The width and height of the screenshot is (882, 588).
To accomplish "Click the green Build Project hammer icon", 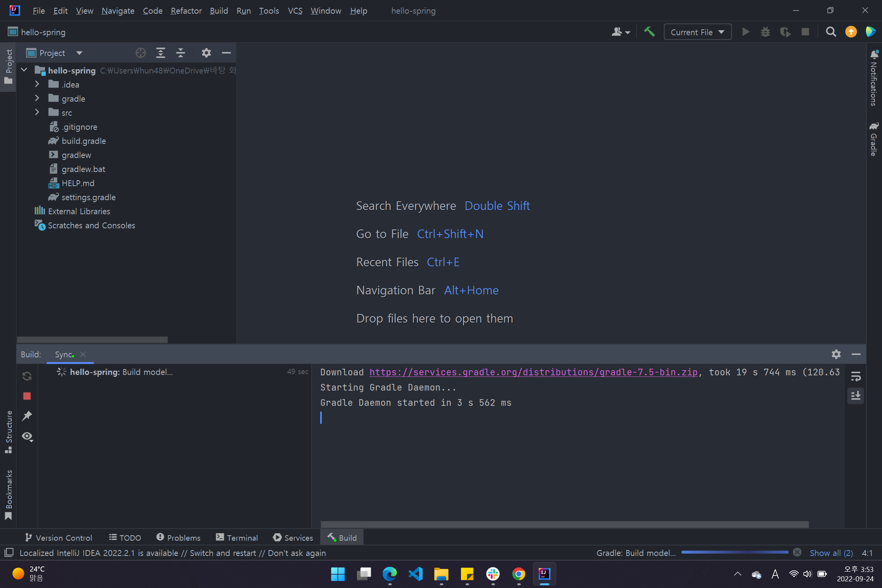I will [x=649, y=32].
